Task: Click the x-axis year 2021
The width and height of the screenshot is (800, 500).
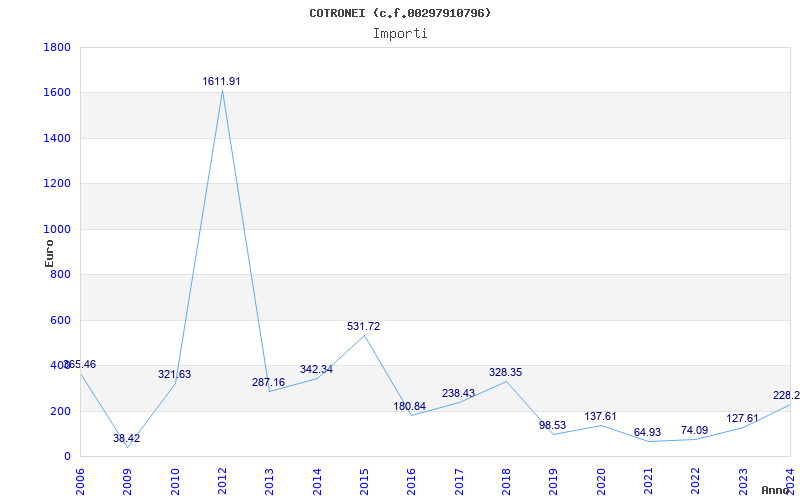Action: tap(648, 482)
